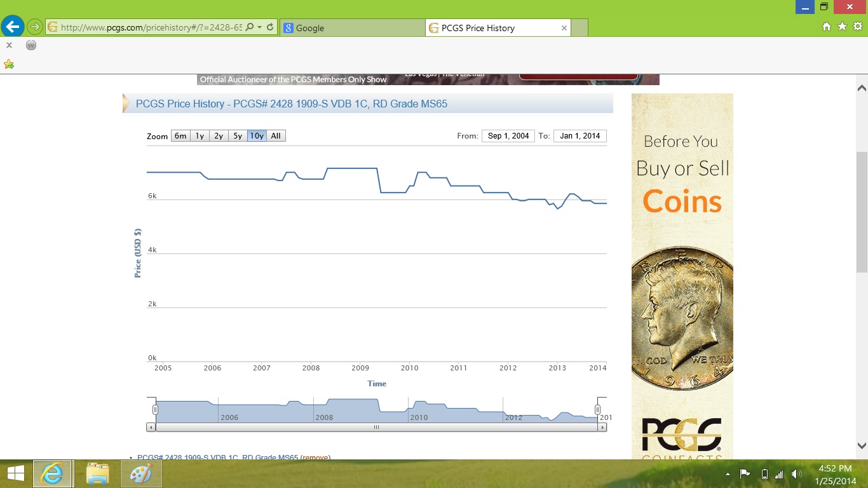Screen dimensions: 868x488
Task: Click the Add to Favorites bar icon
Action: point(9,64)
